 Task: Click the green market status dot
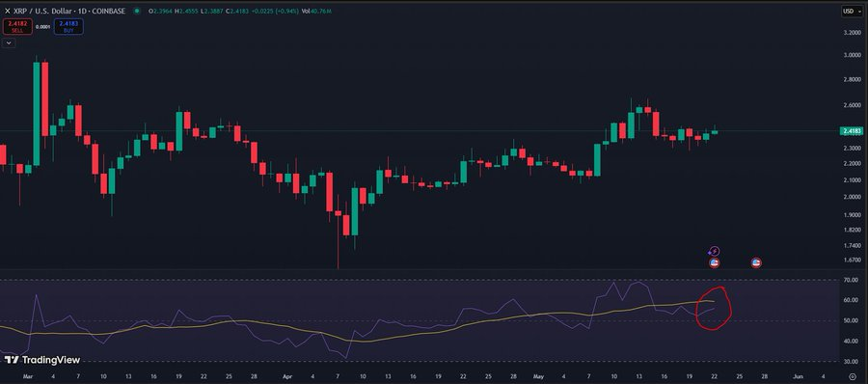(136, 11)
